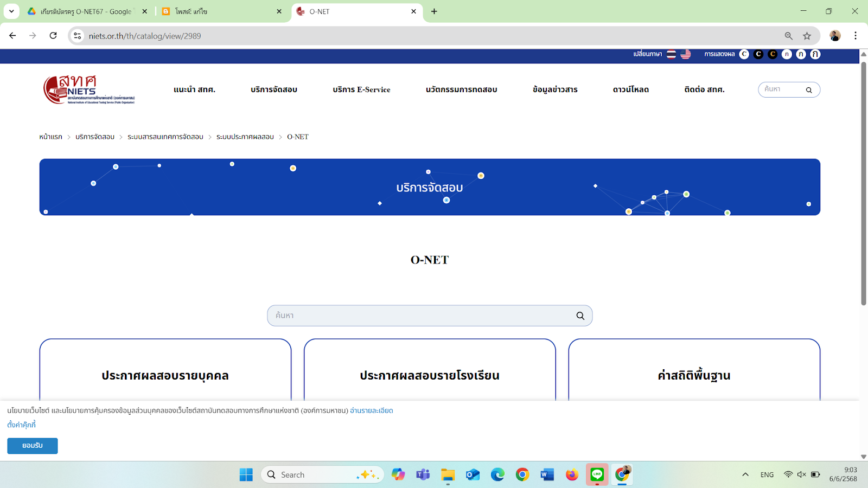Viewport: 868px width, 488px height.
Task: Open Chrome profile avatar
Action: 835,36
